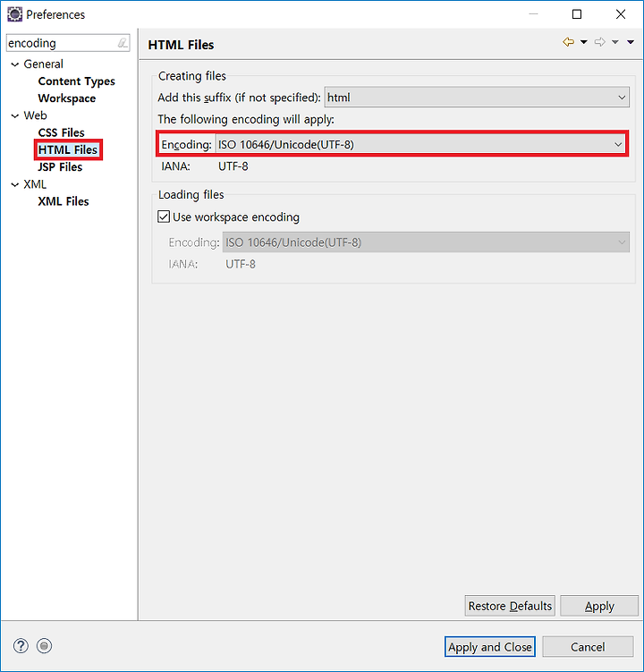Click the Eclipse Preferences window icon

tap(15, 14)
